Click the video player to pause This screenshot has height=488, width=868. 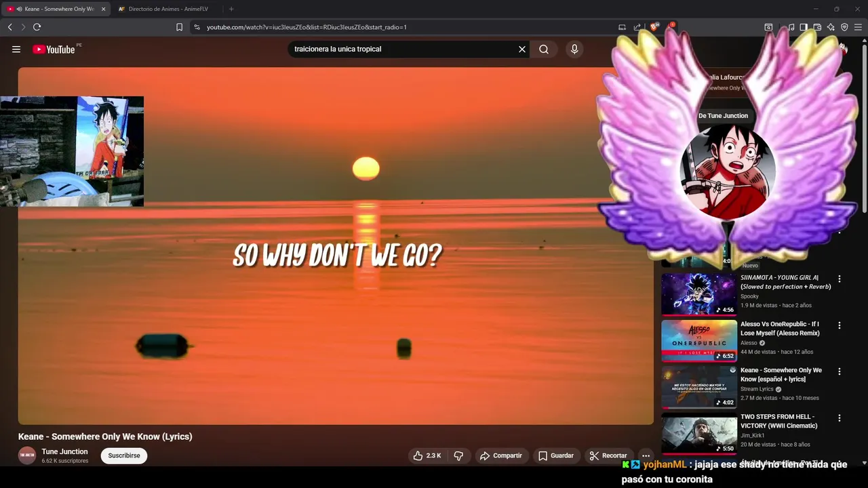point(336,245)
